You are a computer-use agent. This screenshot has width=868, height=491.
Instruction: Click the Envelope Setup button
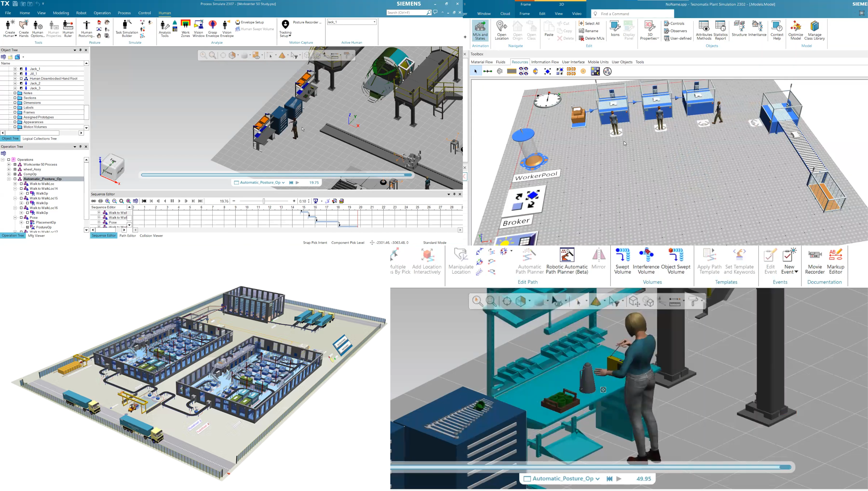pos(250,22)
